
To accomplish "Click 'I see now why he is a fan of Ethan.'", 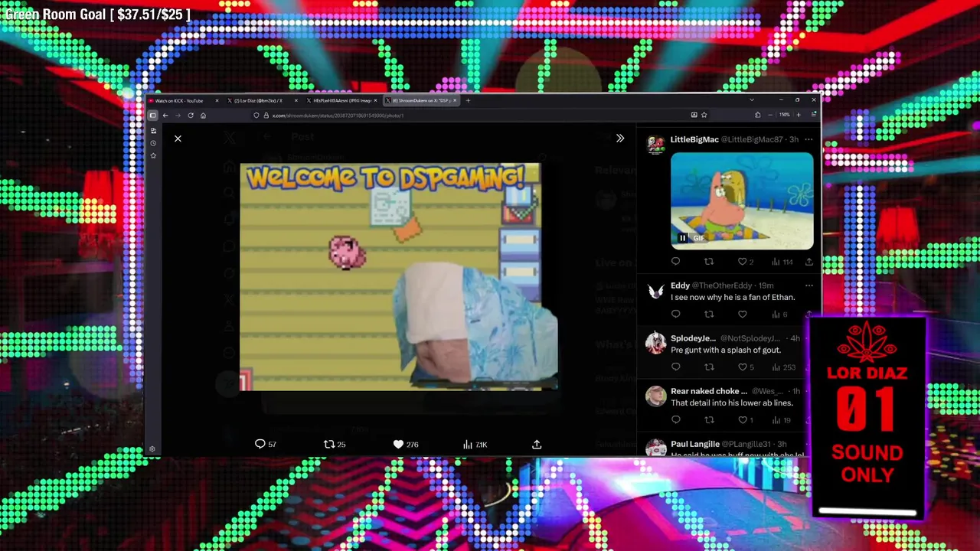I will pyautogui.click(x=733, y=297).
